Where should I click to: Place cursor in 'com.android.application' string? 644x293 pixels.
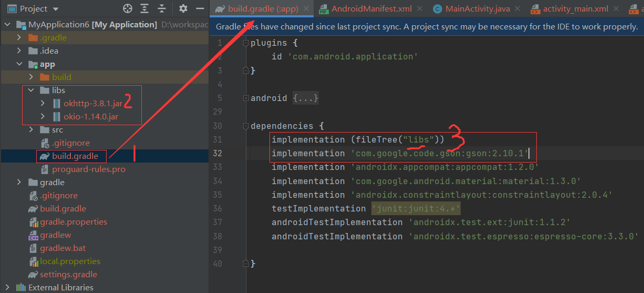coord(352,57)
